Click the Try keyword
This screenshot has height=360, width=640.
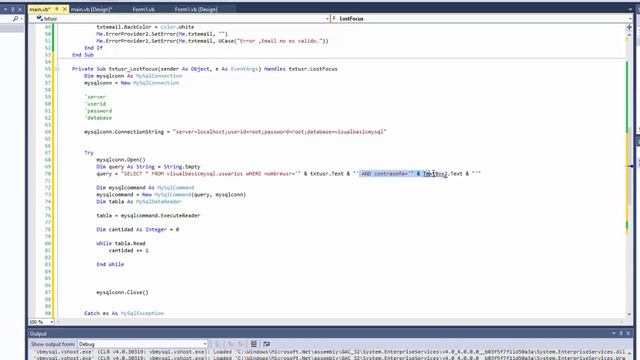click(89, 153)
